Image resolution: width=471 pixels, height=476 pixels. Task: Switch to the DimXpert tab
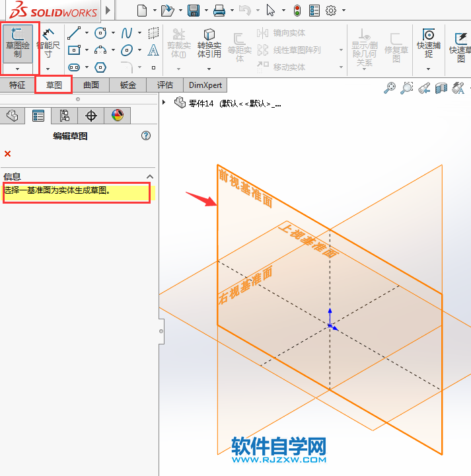click(205, 85)
